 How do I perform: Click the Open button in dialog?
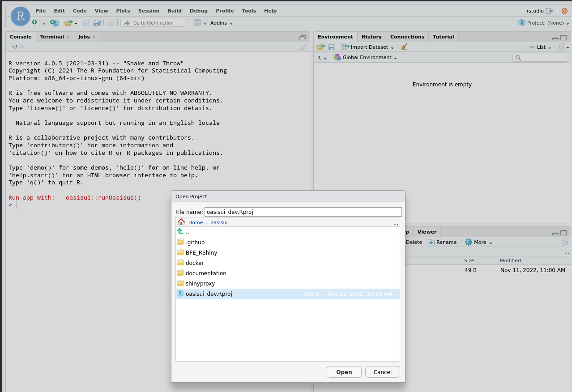tap(344, 372)
